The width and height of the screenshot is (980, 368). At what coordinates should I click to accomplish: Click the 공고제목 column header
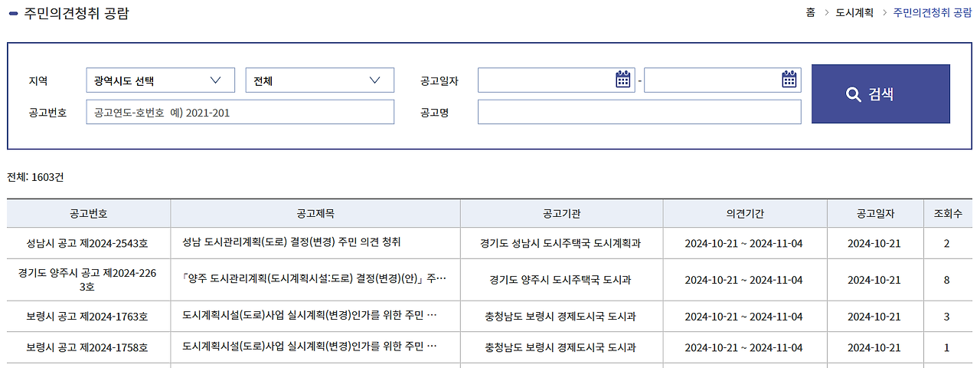(x=315, y=213)
